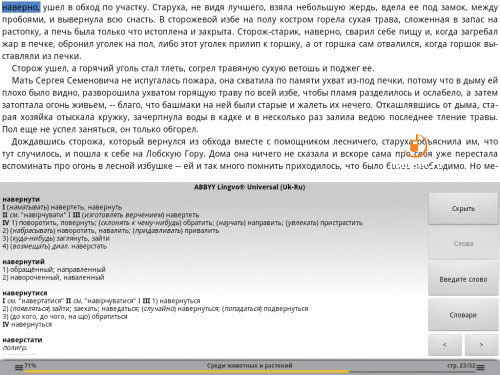This screenshot has height=375, width=500.
Task: Tap the 71% progress percentage
Action: (30, 365)
